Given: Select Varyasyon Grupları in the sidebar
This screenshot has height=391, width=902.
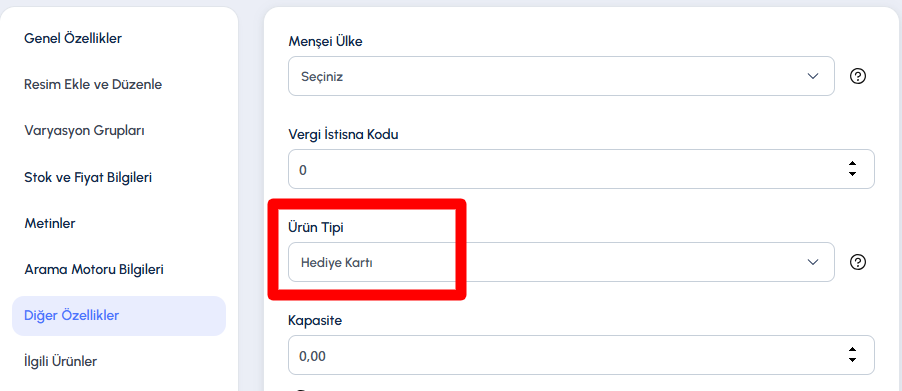Looking at the screenshot, I should click(84, 131).
